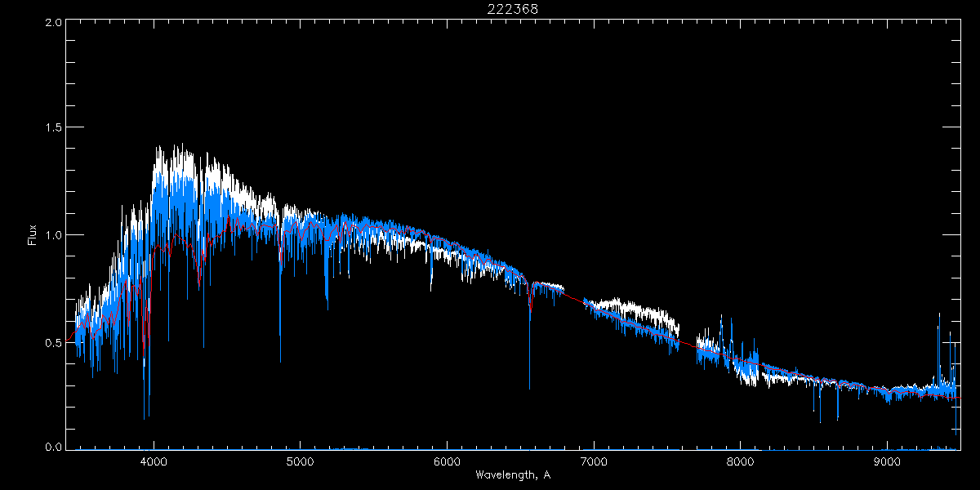
Task: Click the 5000 wavelength tick label
Action: (300, 461)
